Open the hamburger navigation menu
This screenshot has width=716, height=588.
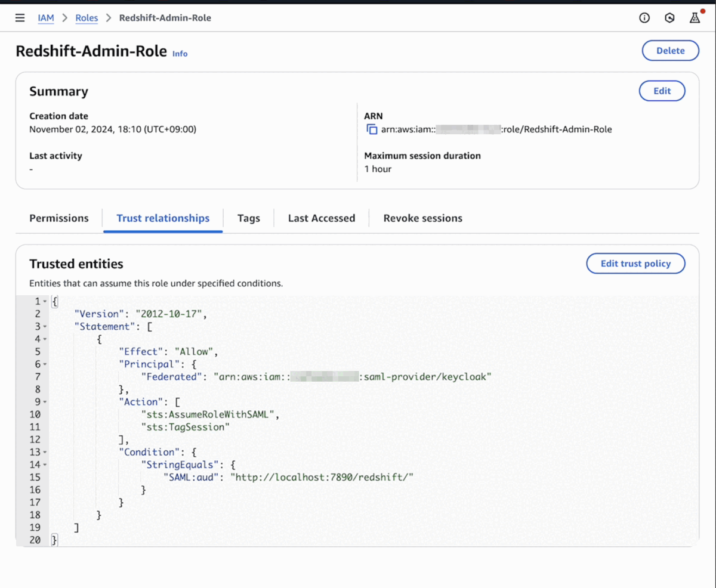point(20,18)
